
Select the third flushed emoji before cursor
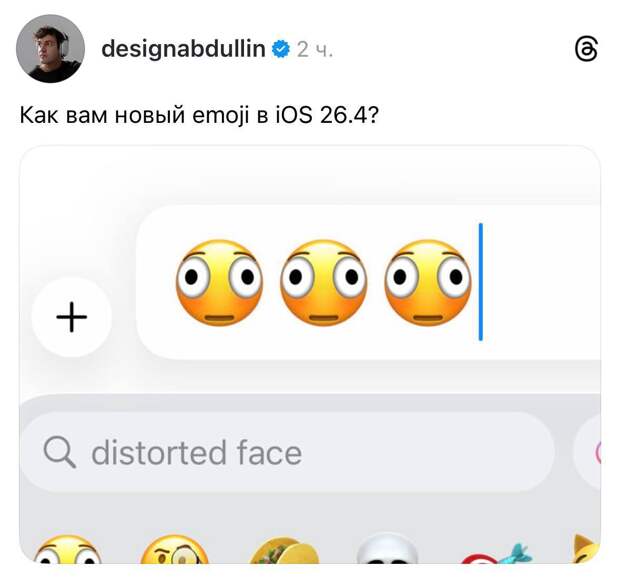[x=427, y=282]
